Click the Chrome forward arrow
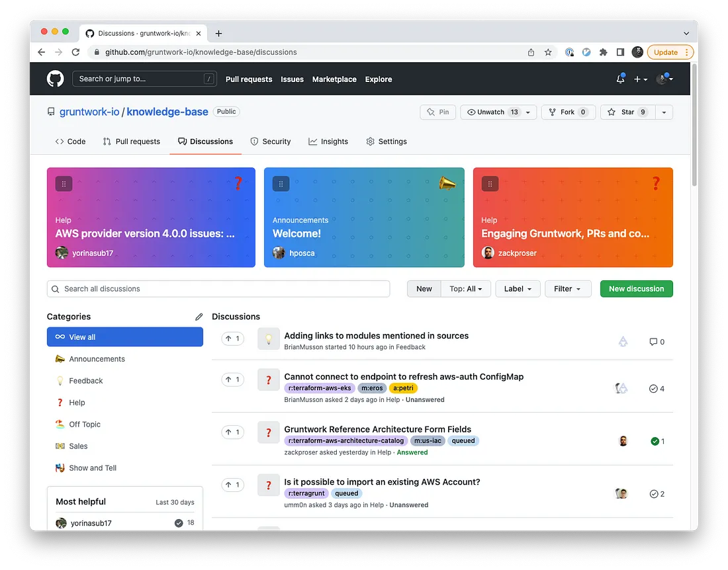This screenshot has width=728, height=570. [58, 52]
